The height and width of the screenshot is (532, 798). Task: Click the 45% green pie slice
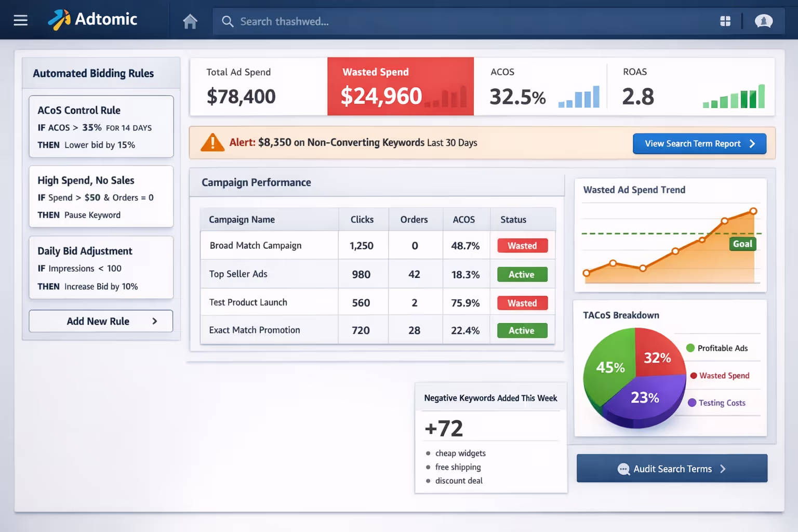610,367
